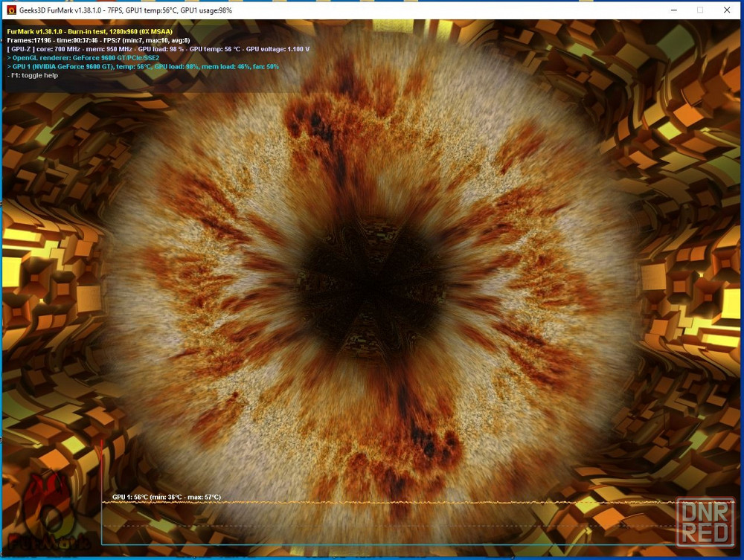Click the "[ GPU-Z ] core: 700 MHz" line

click(x=158, y=49)
